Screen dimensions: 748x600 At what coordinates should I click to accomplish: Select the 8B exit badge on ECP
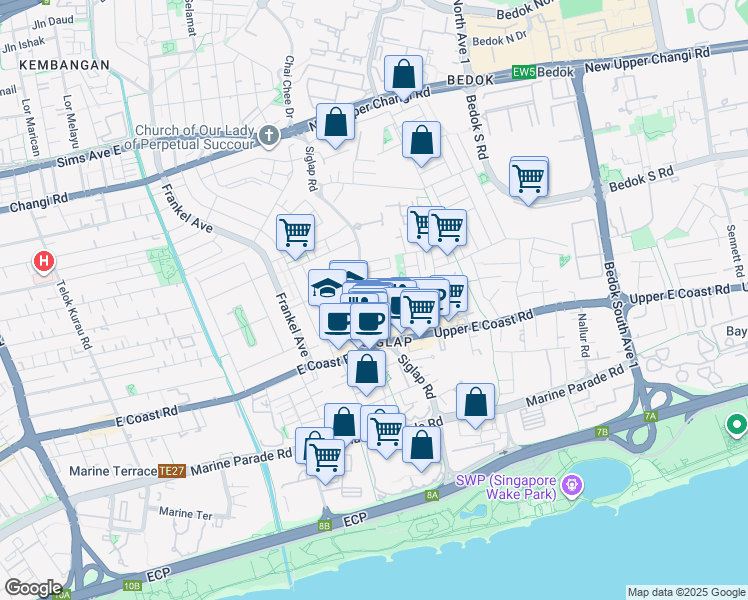pyautogui.click(x=324, y=525)
